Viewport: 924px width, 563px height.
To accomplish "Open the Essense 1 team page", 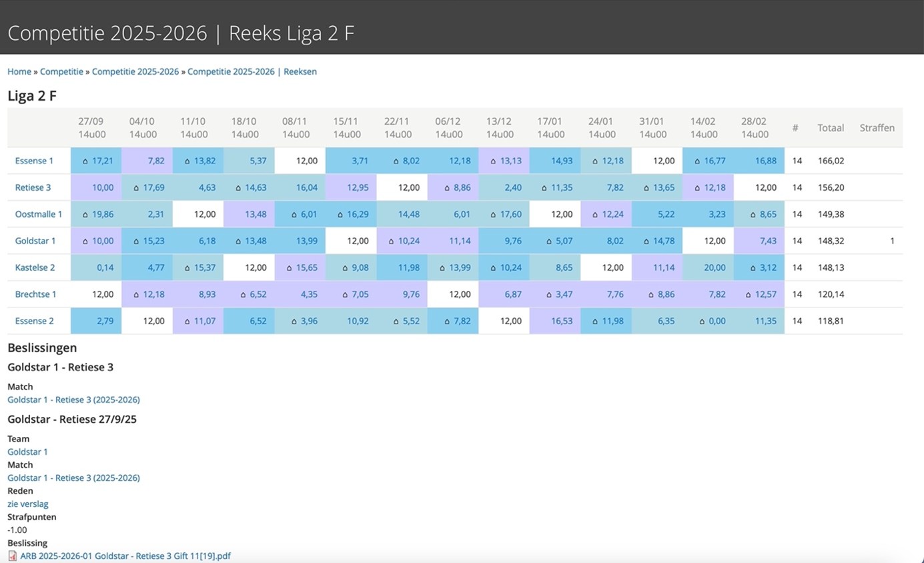I will [x=34, y=161].
